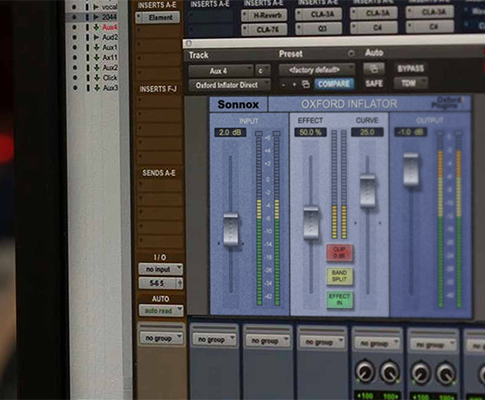Open the Aux 4 track selector dropdown
485x400 pixels.
(x=220, y=71)
